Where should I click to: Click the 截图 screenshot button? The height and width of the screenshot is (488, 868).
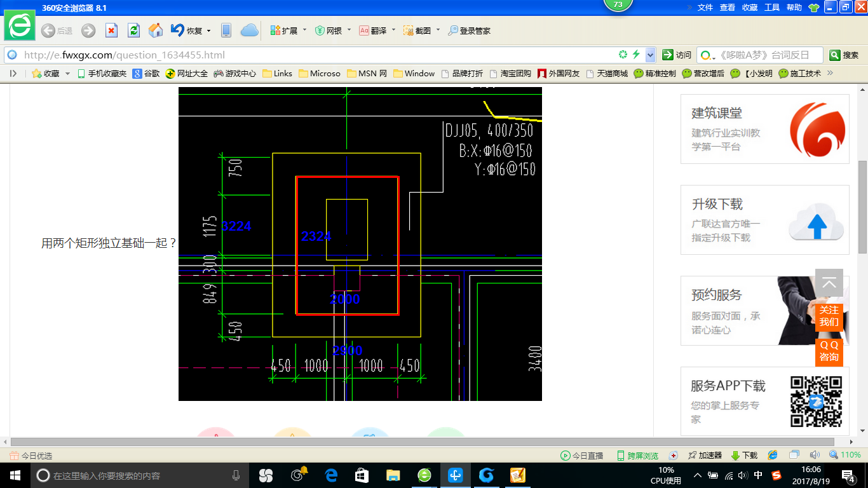tap(417, 30)
